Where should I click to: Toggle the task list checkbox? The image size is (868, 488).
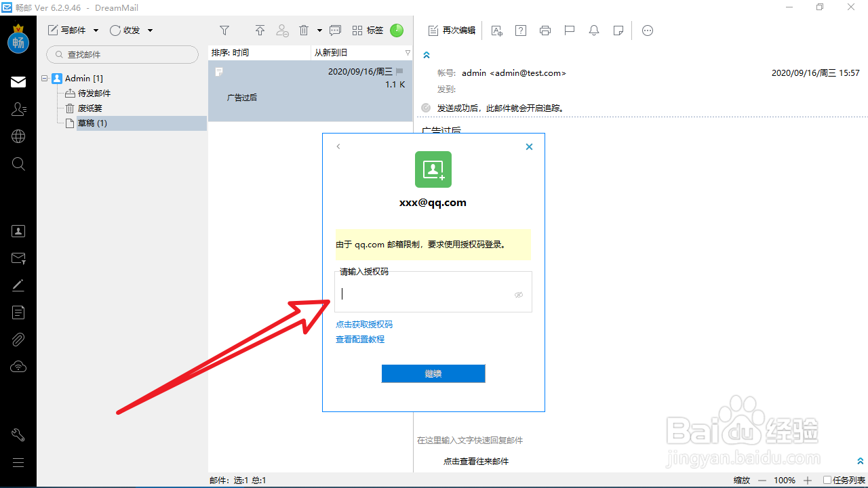(827, 480)
